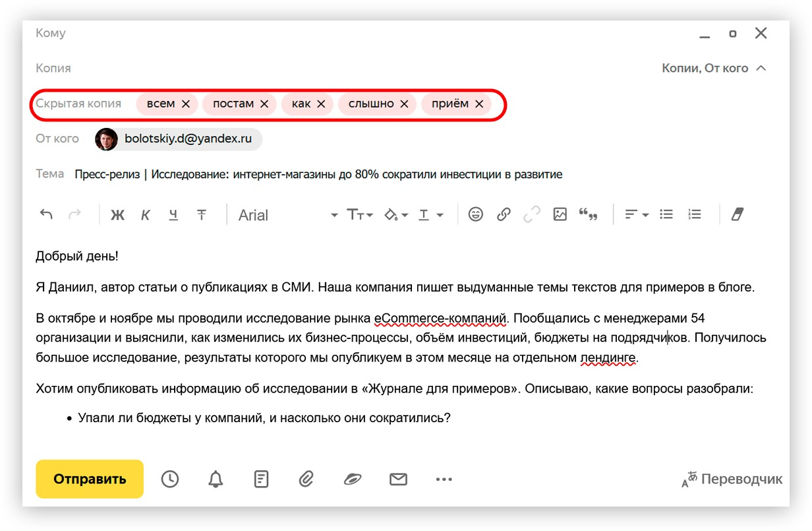Toggle italic formatting (К)
The image size is (812, 531).
click(146, 215)
